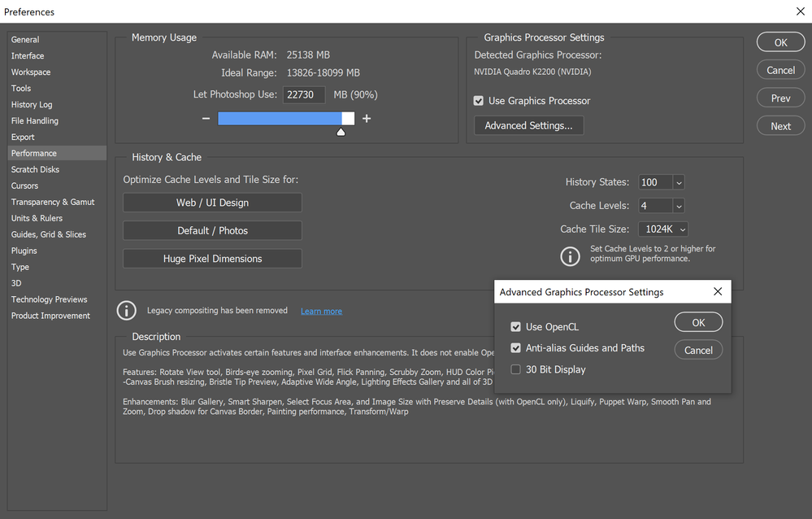
Task: Expand the Cache Levels dropdown
Action: tap(679, 207)
